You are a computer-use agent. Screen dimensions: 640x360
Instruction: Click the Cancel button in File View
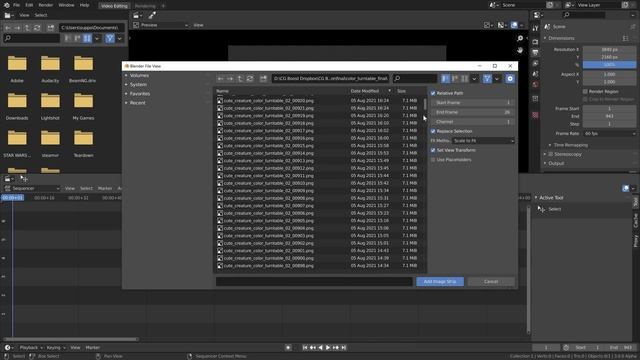point(491,282)
